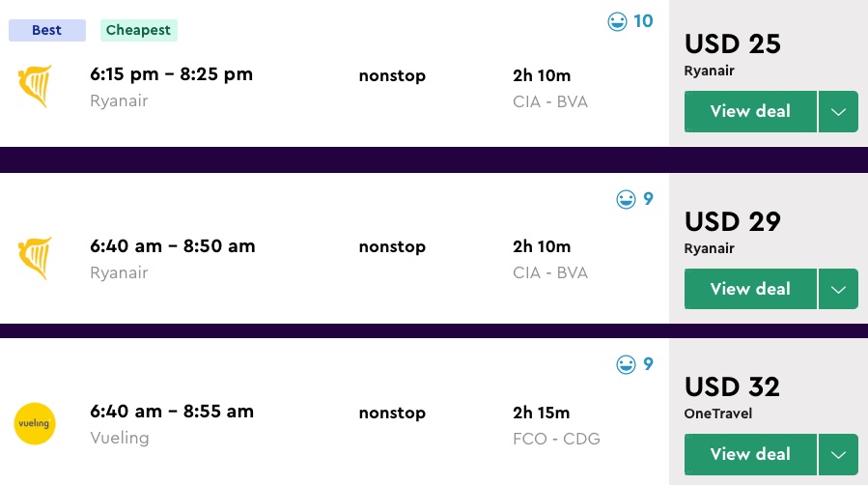Click OneTravel provider name
Image resolution: width=868 pixels, height=485 pixels.
click(717, 414)
